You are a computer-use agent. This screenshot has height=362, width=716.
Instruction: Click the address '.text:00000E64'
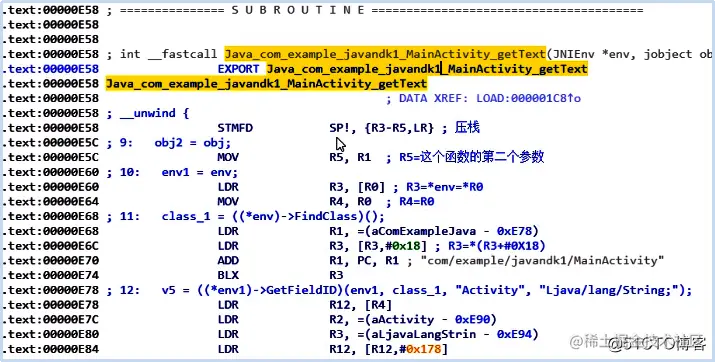[51, 201]
